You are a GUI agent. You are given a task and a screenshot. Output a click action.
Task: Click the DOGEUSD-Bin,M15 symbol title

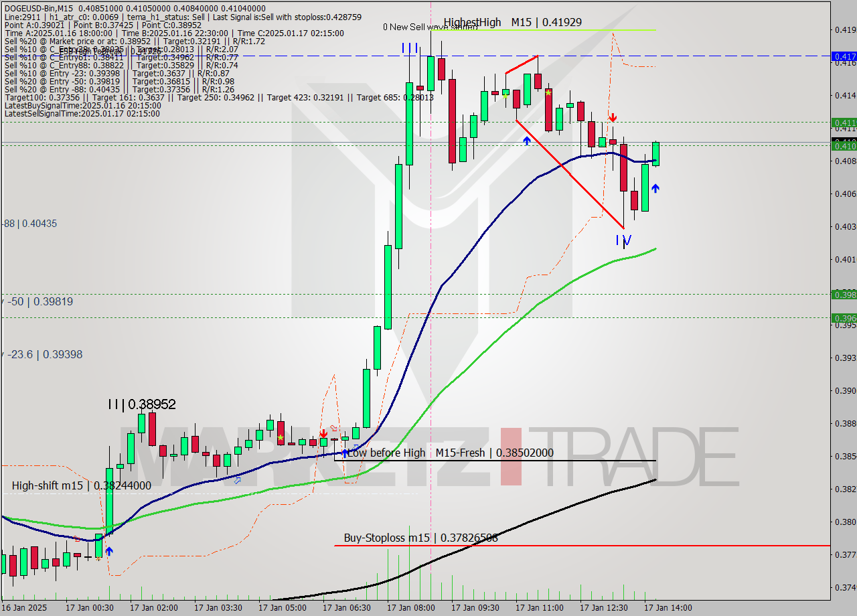coord(38,9)
